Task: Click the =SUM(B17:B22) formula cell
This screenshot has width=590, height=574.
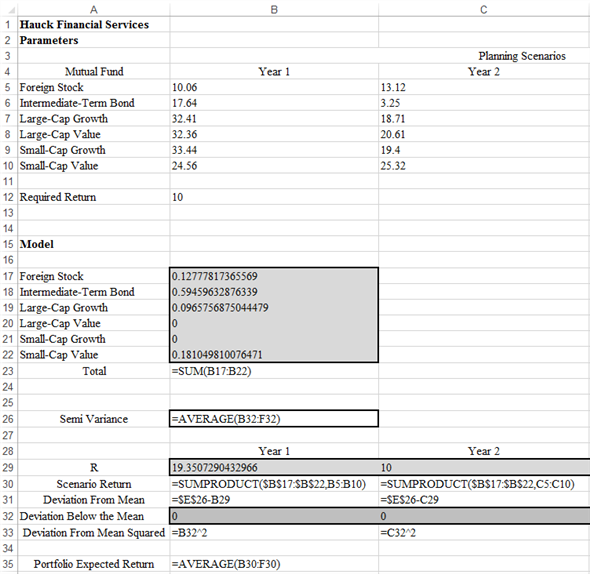Action: (x=274, y=371)
